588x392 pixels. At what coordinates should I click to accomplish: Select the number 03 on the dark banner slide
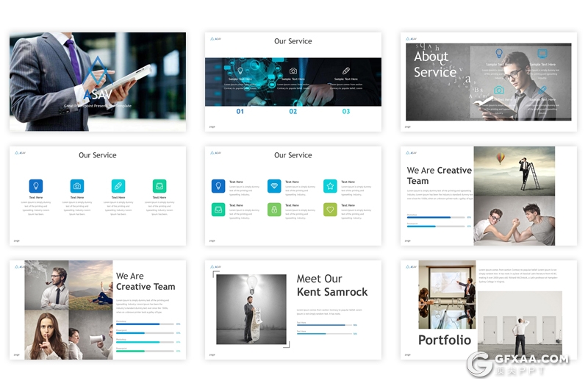tap(346, 112)
